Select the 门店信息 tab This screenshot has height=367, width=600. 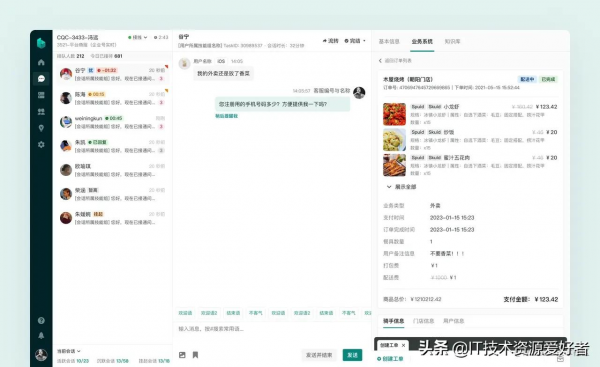point(424,321)
